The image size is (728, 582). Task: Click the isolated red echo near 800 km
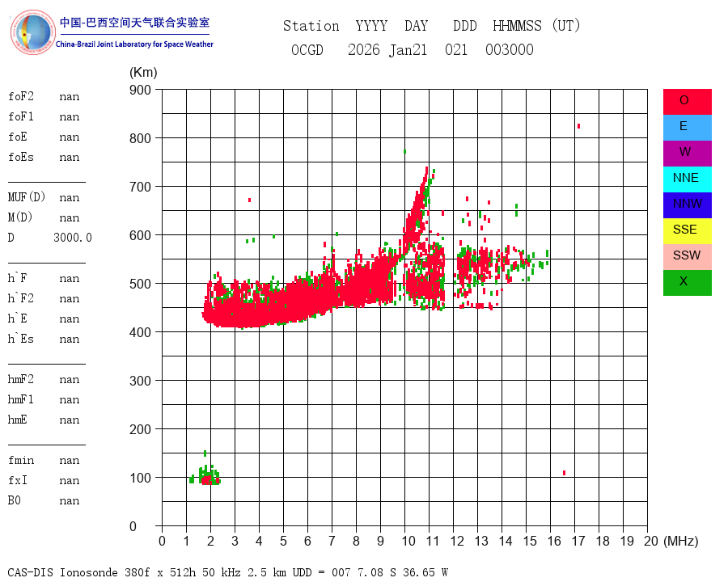[x=578, y=126]
